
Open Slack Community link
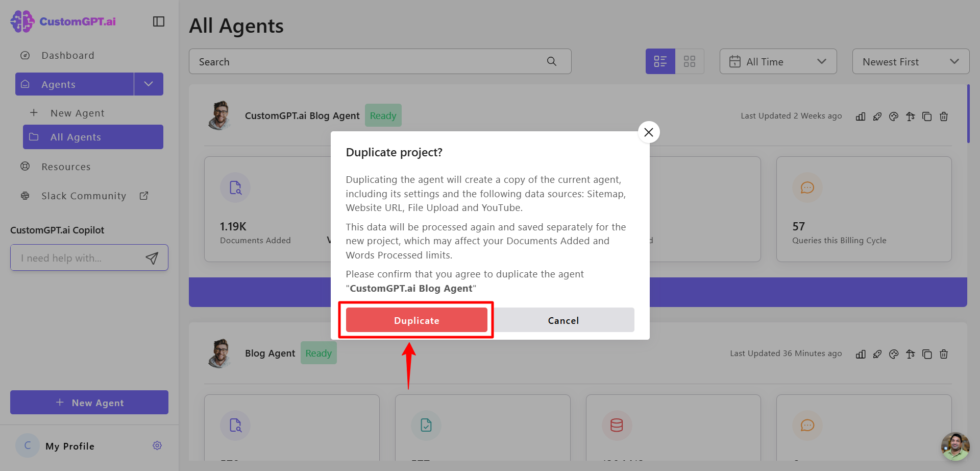tap(84, 196)
